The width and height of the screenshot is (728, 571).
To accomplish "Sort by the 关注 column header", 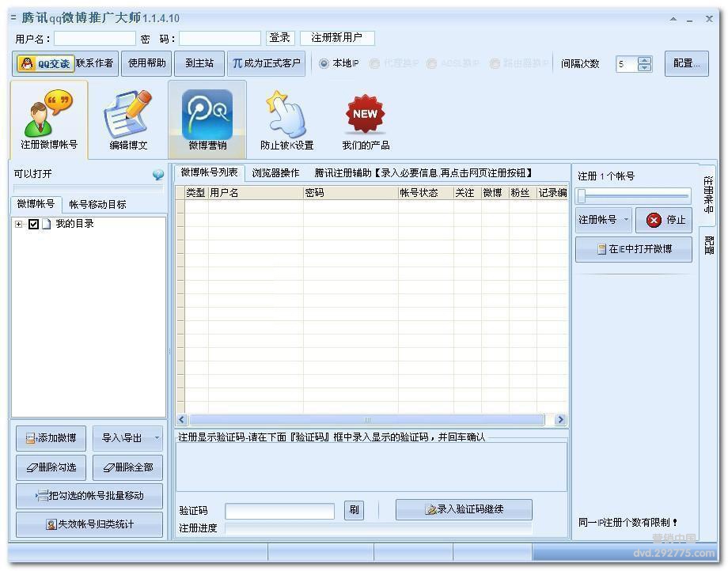I will (x=467, y=193).
